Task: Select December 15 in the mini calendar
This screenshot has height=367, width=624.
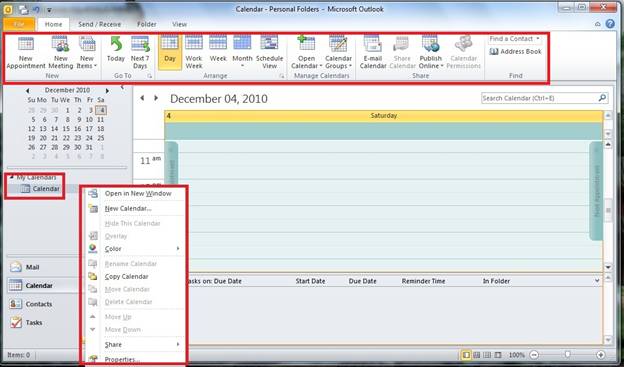Action: [x=66, y=129]
